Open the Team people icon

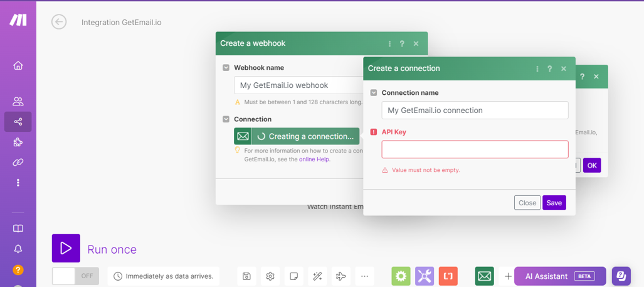pos(18,101)
